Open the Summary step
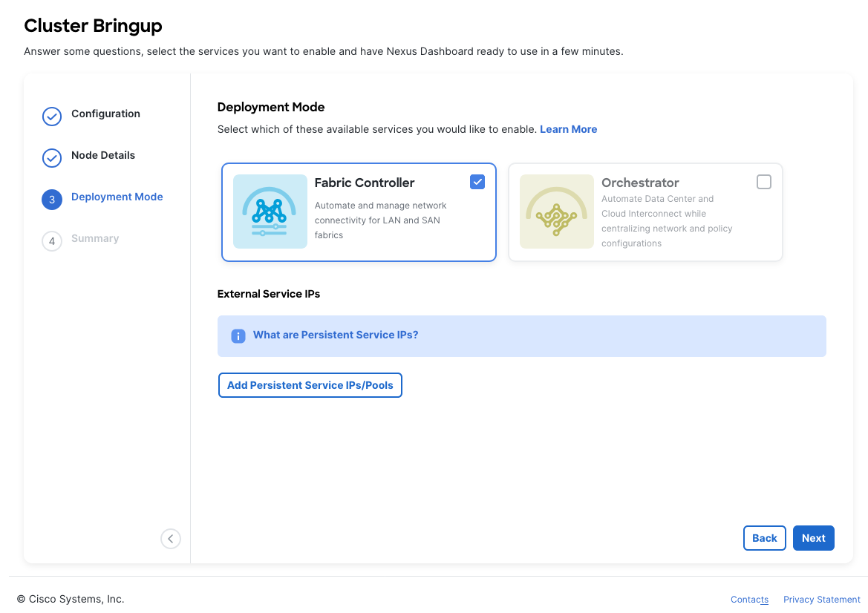 [x=95, y=238]
